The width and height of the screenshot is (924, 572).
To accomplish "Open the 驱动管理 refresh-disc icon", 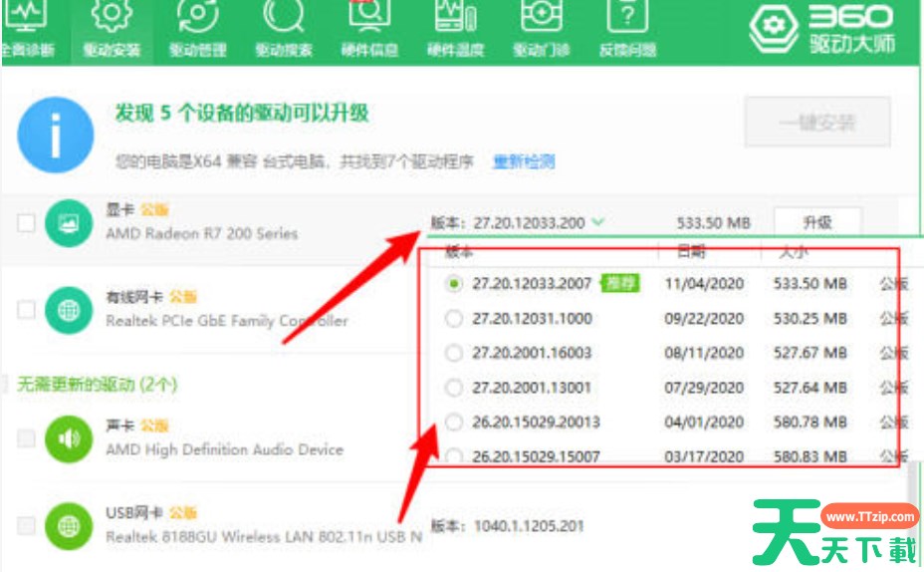I will (198, 16).
